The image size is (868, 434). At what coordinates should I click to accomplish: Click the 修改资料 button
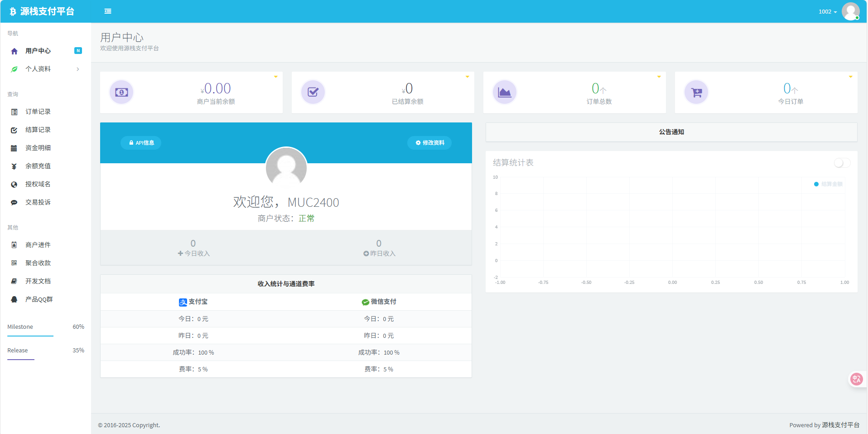[429, 143]
